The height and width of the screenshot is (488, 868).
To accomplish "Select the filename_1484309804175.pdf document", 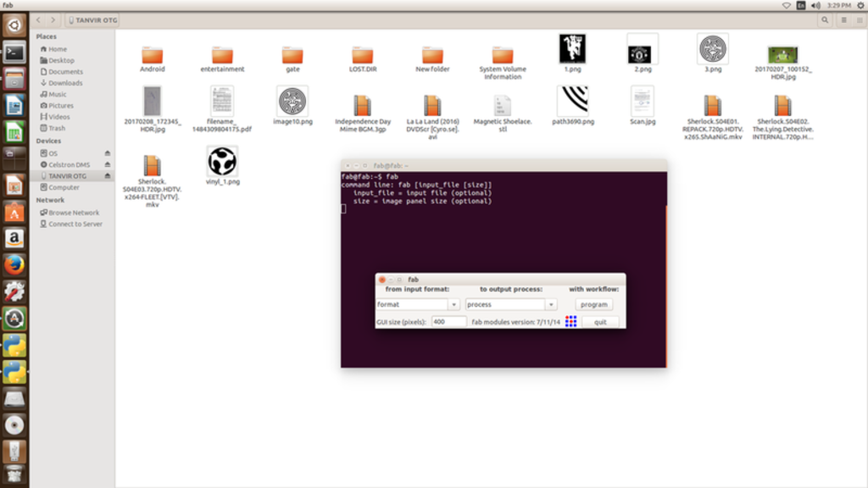I will click(x=222, y=109).
